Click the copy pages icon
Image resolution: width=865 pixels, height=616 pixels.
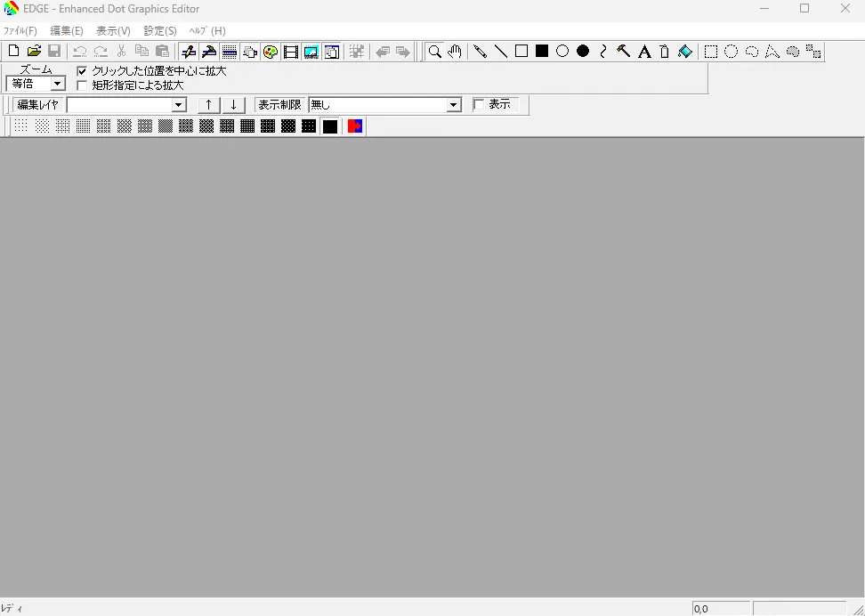(x=141, y=52)
